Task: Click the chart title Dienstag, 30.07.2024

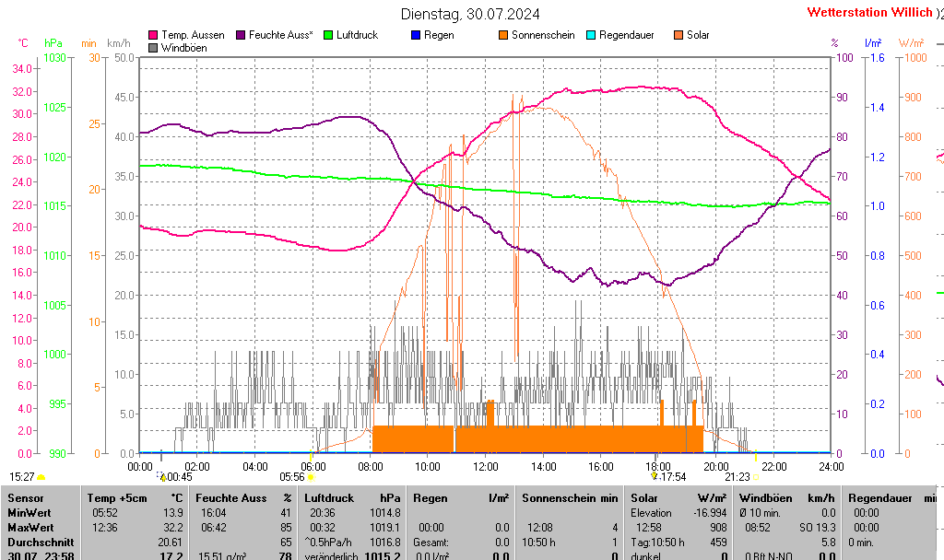Action: tap(470, 14)
